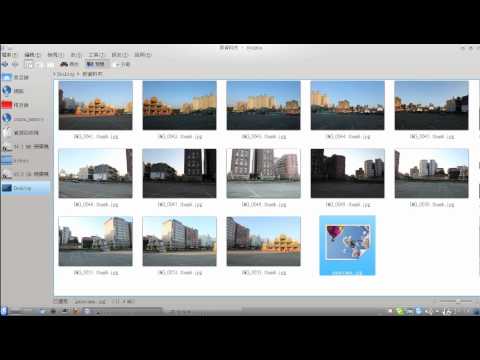Click the Split view button

(122, 64)
